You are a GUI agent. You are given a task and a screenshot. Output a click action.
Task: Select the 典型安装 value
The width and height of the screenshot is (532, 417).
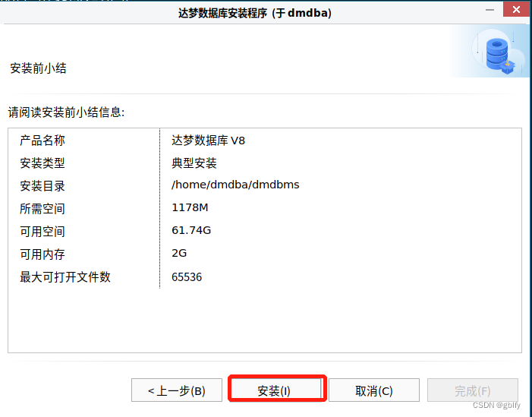point(194,163)
